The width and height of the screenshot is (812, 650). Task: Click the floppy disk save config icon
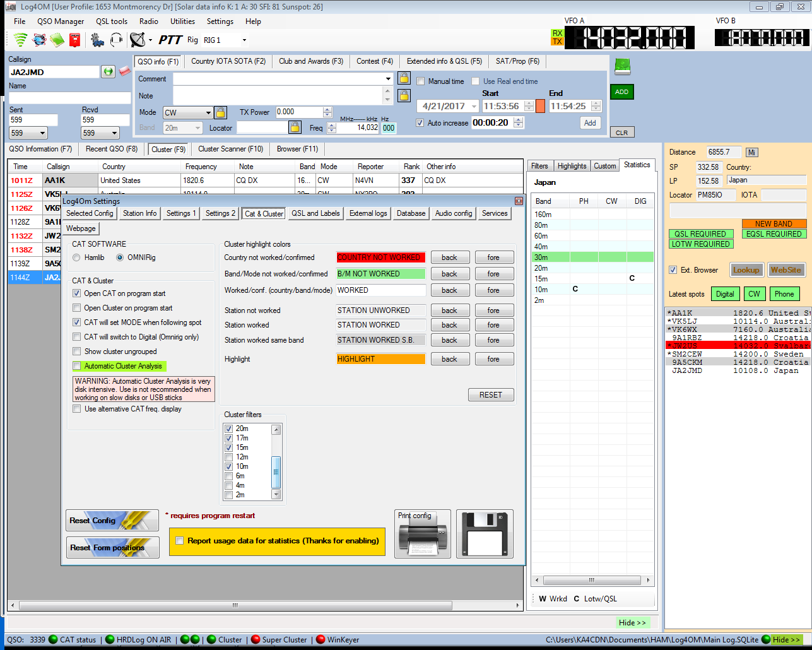485,534
